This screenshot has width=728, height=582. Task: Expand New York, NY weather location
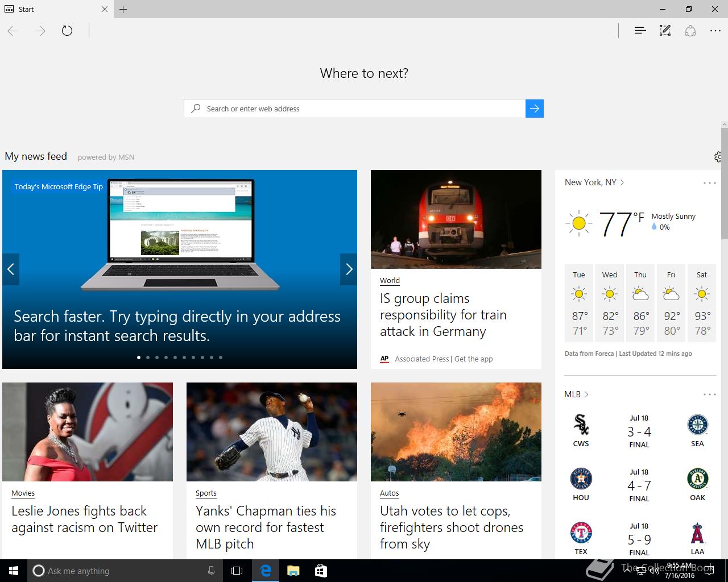click(594, 182)
